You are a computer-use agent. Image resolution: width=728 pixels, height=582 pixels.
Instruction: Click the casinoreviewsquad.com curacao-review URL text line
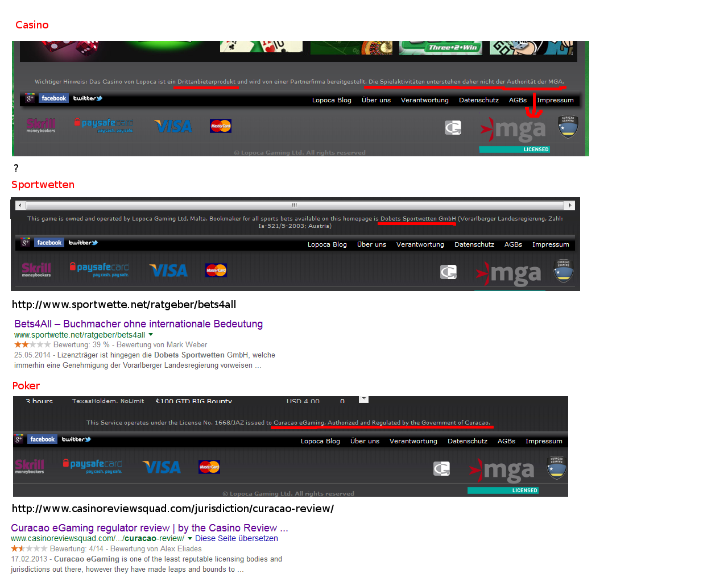click(173, 509)
